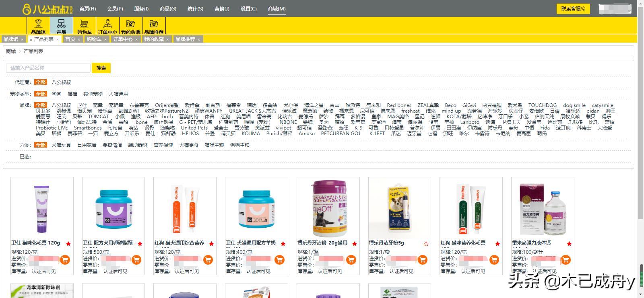Close the 我的收藏 tab
The image size is (644, 298).
[167, 39]
